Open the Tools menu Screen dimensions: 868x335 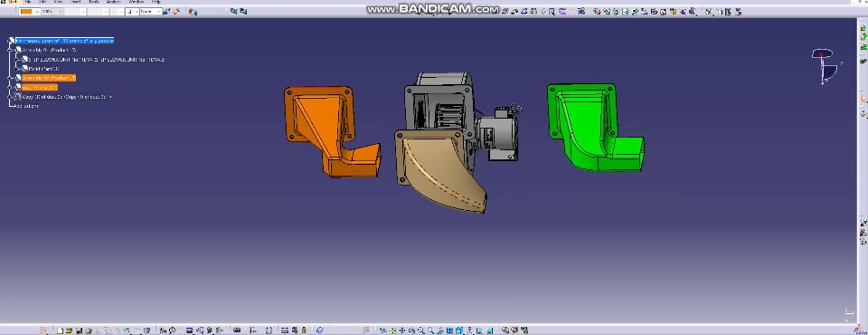pos(93,2)
